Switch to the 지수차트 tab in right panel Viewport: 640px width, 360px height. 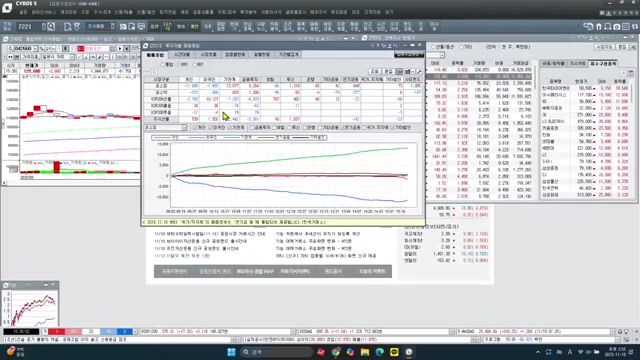click(x=578, y=64)
